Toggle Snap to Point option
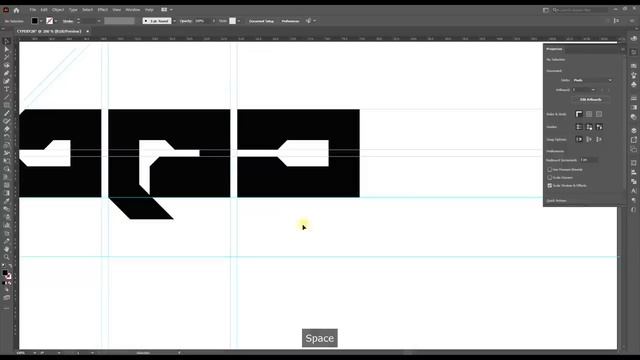The width and height of the screenshot is (640, 360). tap(579, 140)
